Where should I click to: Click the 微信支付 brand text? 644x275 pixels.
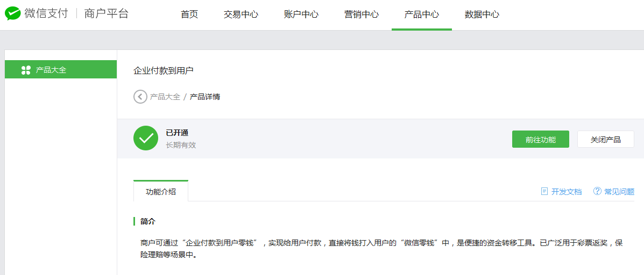(46, 13)
